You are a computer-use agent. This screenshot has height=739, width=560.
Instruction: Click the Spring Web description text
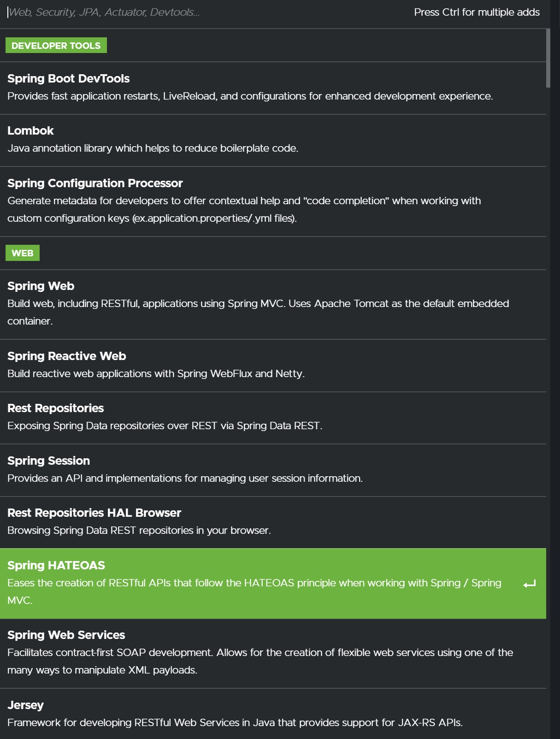tap(258, 304)
